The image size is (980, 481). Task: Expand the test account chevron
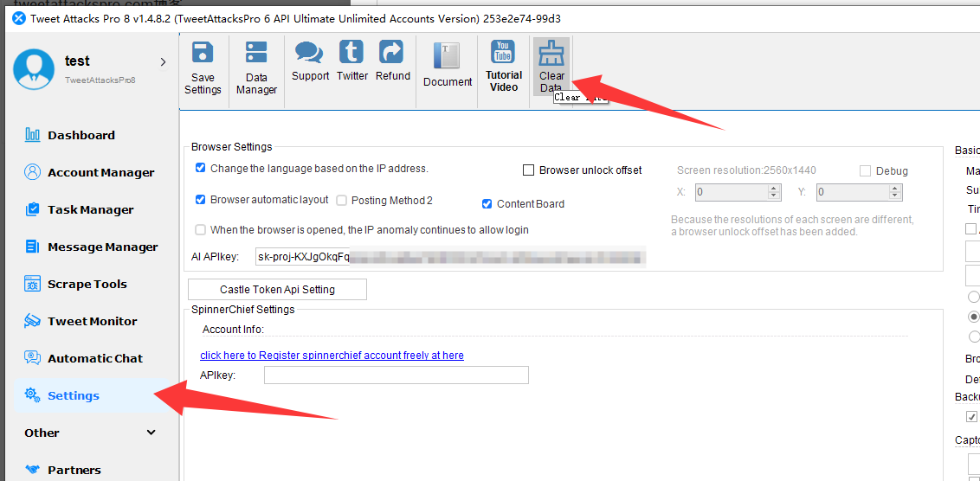(163, 61)
